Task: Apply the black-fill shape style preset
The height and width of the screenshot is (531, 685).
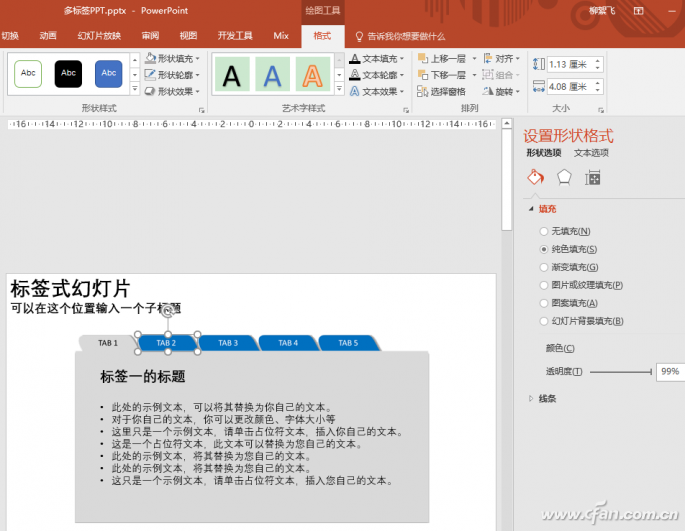Action: pyautogui.click(x=68, y=73)
